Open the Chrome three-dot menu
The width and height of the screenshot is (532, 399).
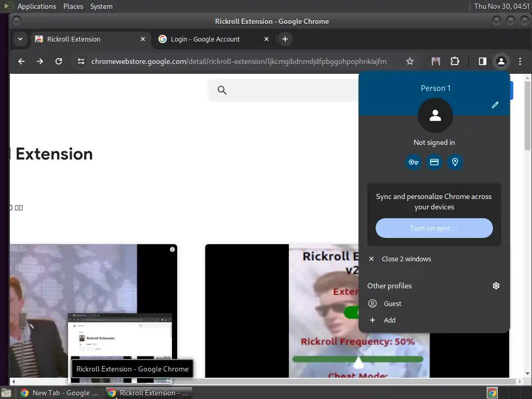pos(520,61)
